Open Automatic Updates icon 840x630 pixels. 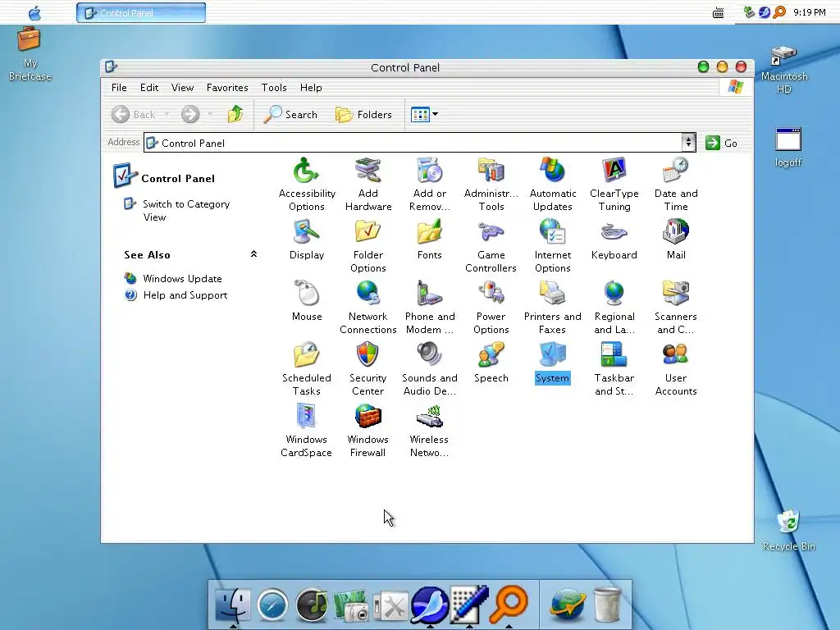(x=552, y=184)
